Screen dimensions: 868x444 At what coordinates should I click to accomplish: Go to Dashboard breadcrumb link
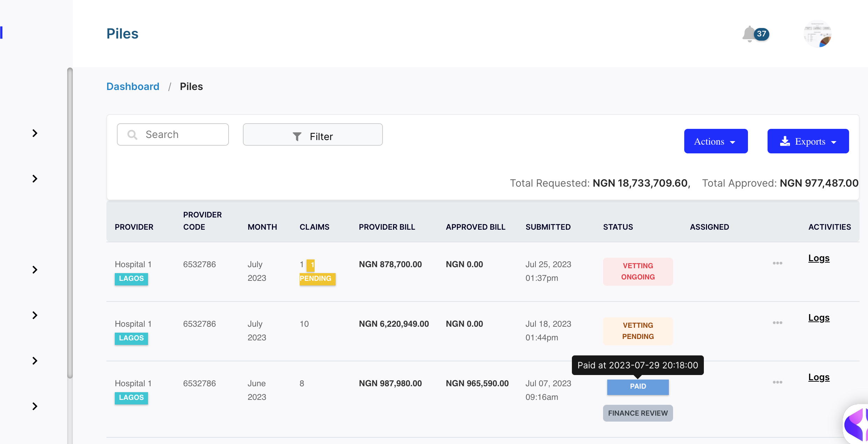click(133, 86)
